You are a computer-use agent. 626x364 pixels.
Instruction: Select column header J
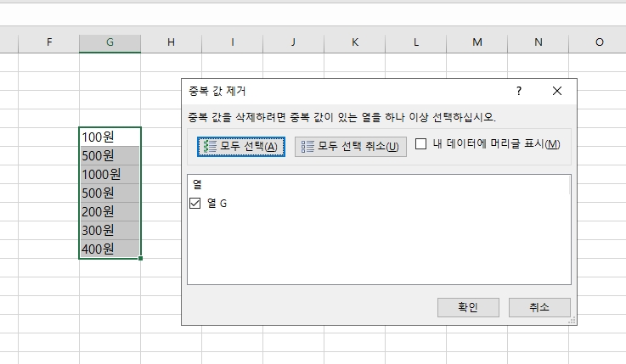pos(293,42)
